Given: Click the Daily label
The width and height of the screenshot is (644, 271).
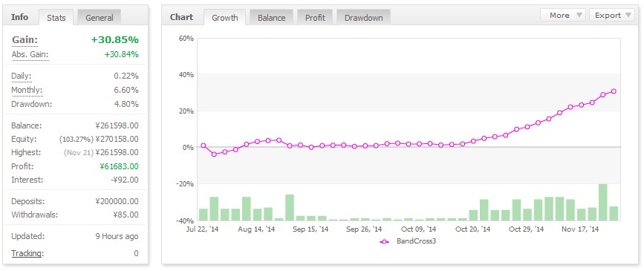Looking at the screenshot, I should click(22, 76).
